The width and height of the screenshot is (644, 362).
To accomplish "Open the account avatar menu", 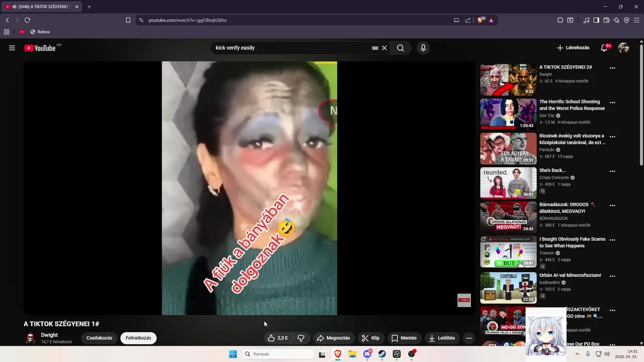I will [x=623, y=48].
